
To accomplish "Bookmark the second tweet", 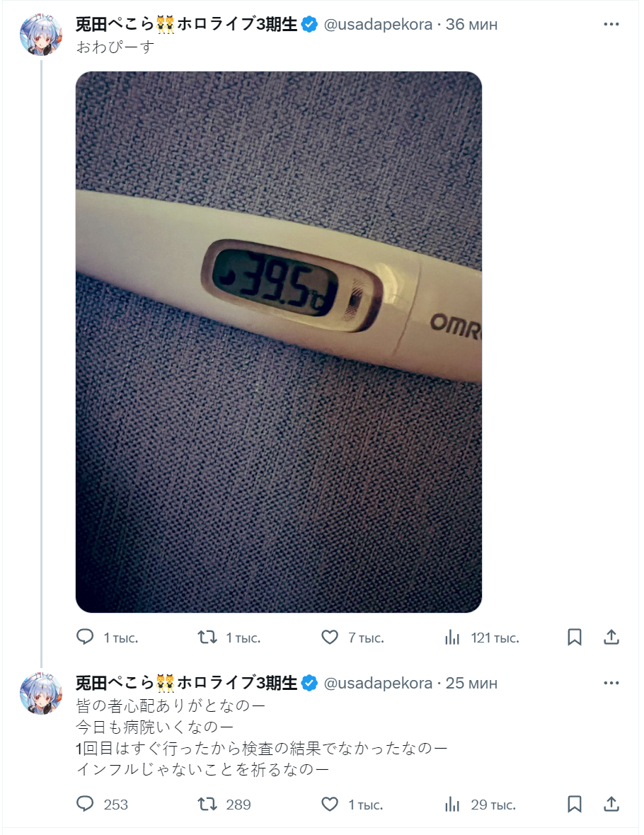I will 575,805.
